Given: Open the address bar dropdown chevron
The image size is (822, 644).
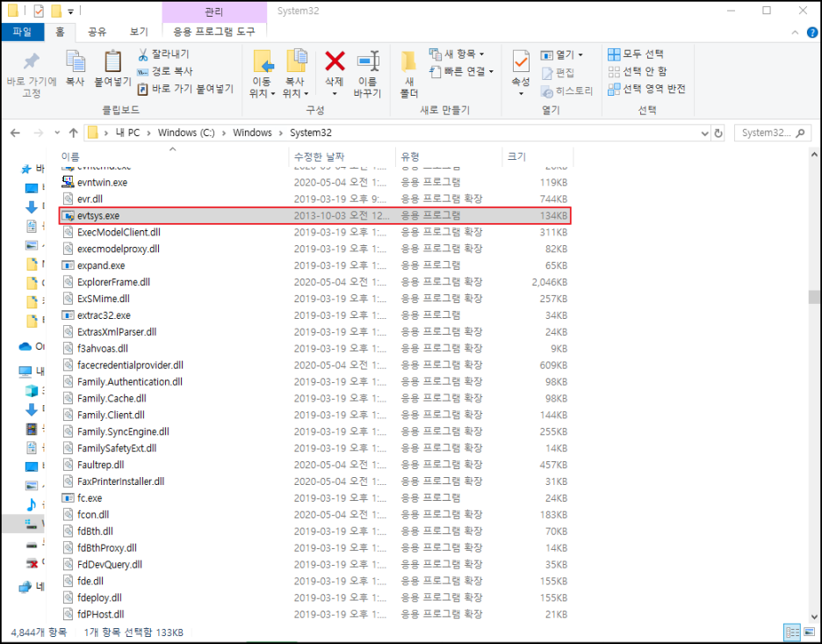Looking at the screenshot, I should click(704, 132).
